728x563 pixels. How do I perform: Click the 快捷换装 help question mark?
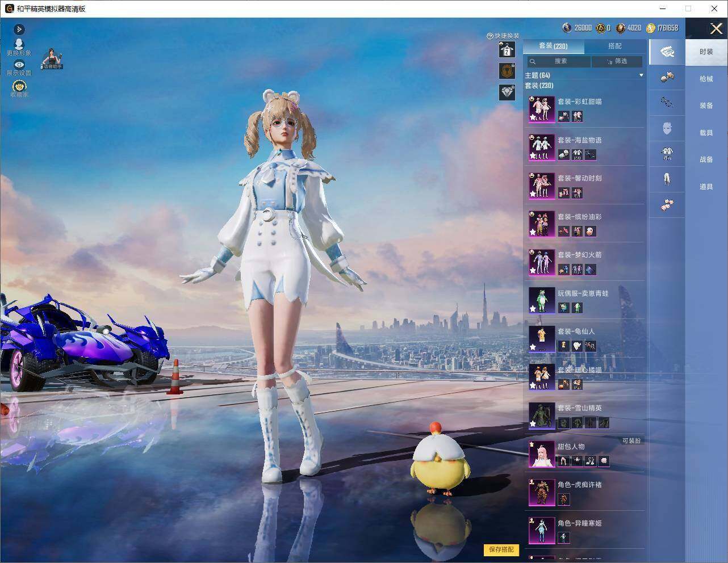coord(489,36)
